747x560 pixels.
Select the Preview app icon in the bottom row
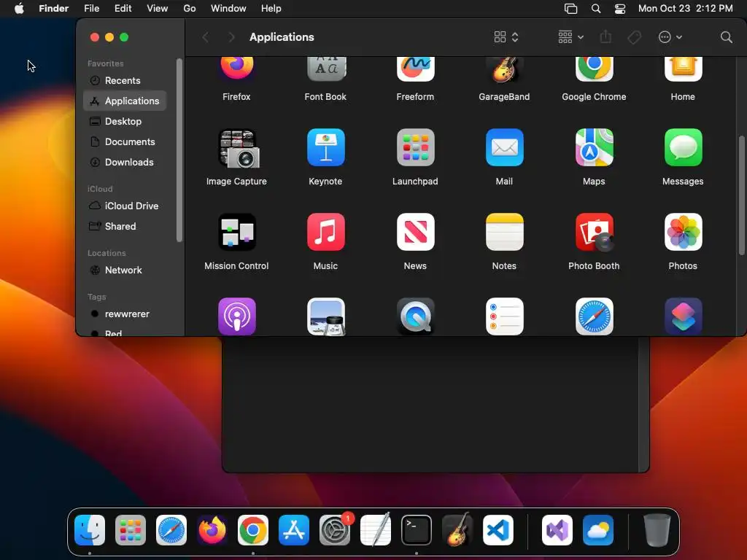tap(326, 316)
